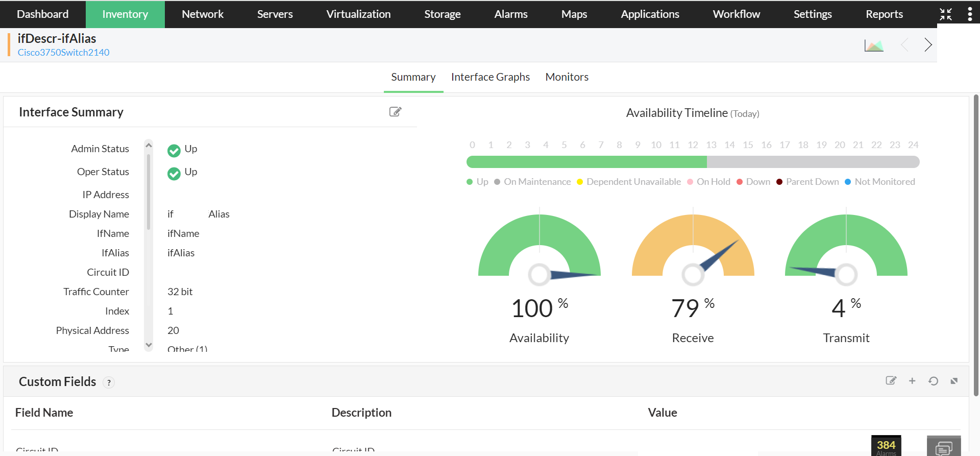980x456 pixels.
Task: Click the 384 Alarms badge
Action: tap(886, 446)
